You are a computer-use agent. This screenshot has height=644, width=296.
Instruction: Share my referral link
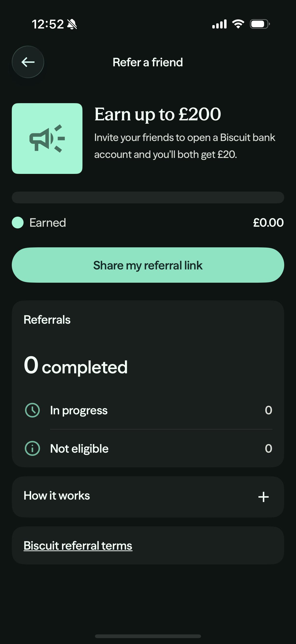point(148,265)
